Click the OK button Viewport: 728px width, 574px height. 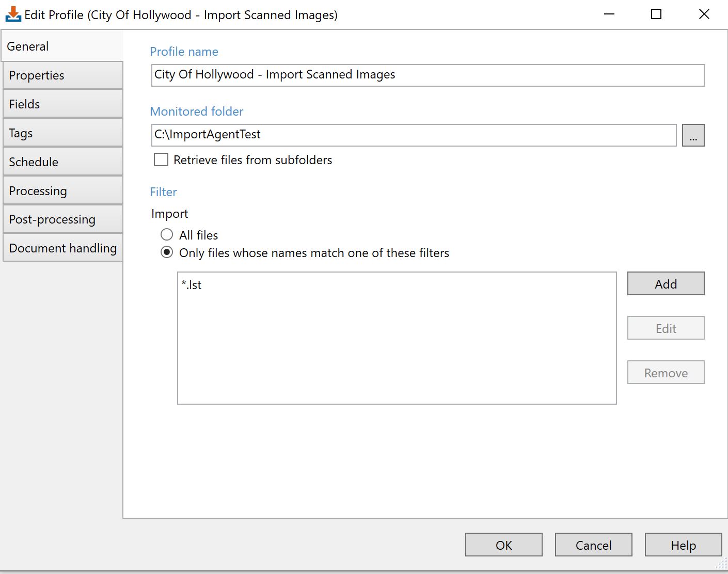click(x=503, y=545)
